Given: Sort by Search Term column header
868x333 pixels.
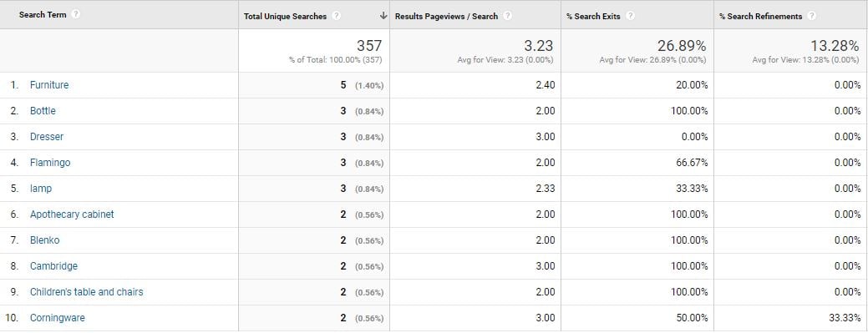Looking at the screenshot, I should tap(43, 15).
